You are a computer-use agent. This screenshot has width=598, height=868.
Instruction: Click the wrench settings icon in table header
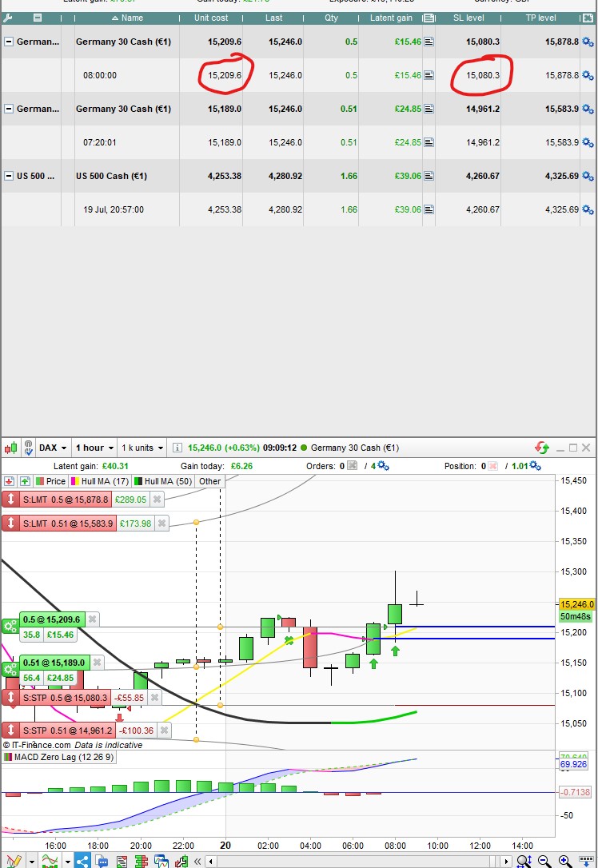[8, 18]
